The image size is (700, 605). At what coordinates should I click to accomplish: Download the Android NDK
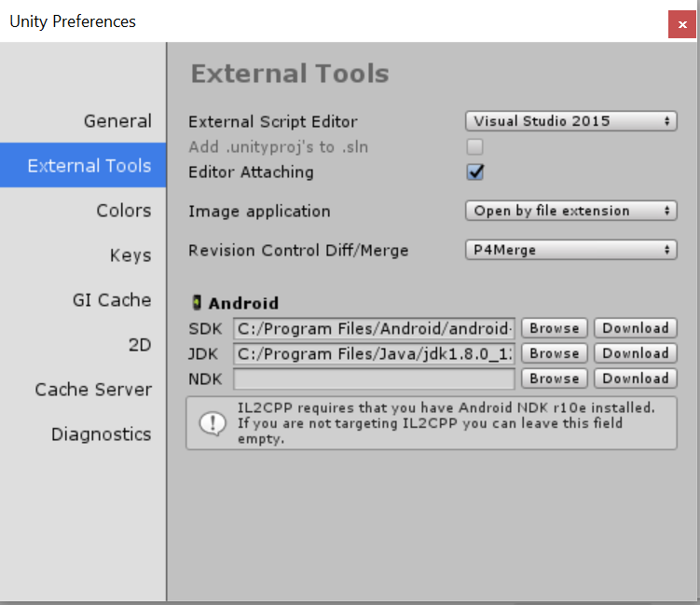[x=636, y=378]
